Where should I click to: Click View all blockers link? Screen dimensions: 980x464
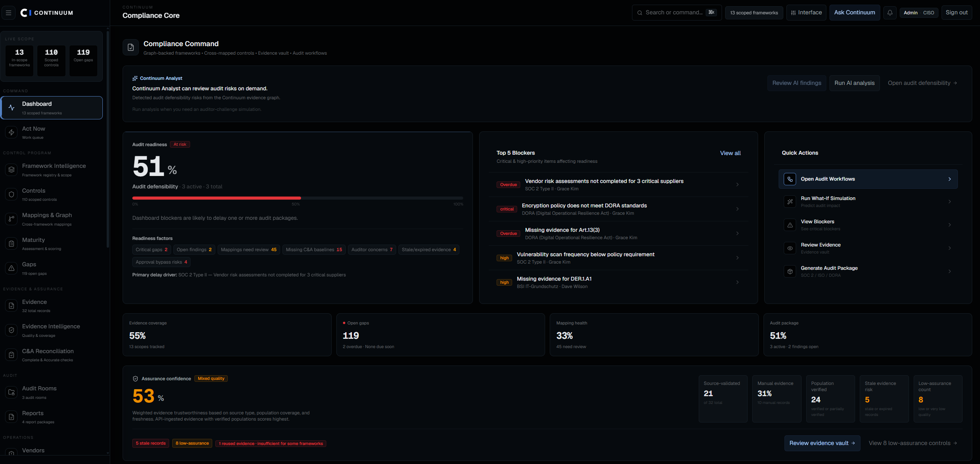point(730,153)
